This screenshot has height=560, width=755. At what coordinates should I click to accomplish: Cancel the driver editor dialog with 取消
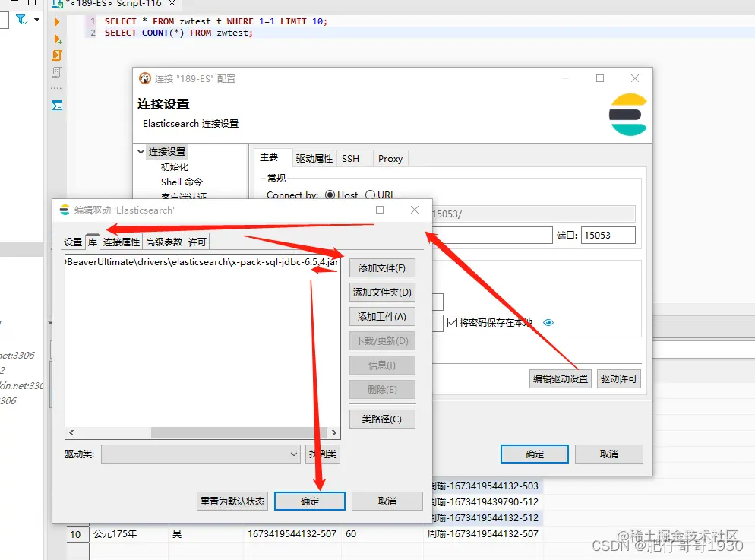pos(387,501)
